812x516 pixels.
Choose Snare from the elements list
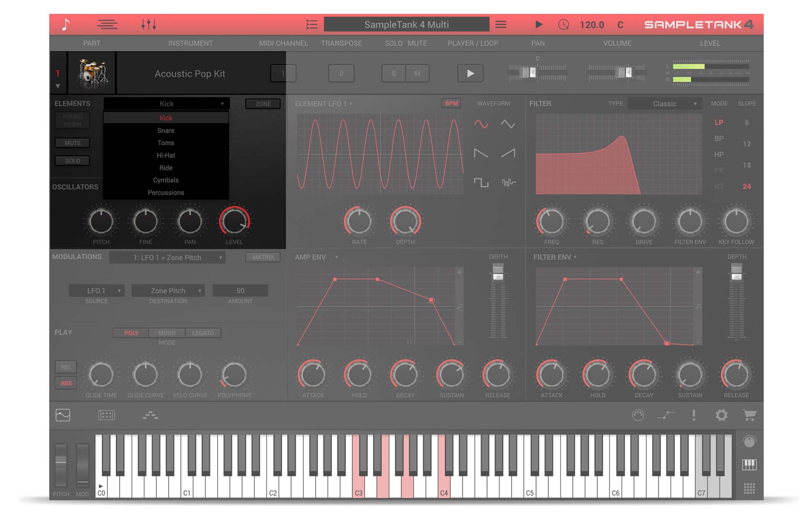click(x=166, y=130)
